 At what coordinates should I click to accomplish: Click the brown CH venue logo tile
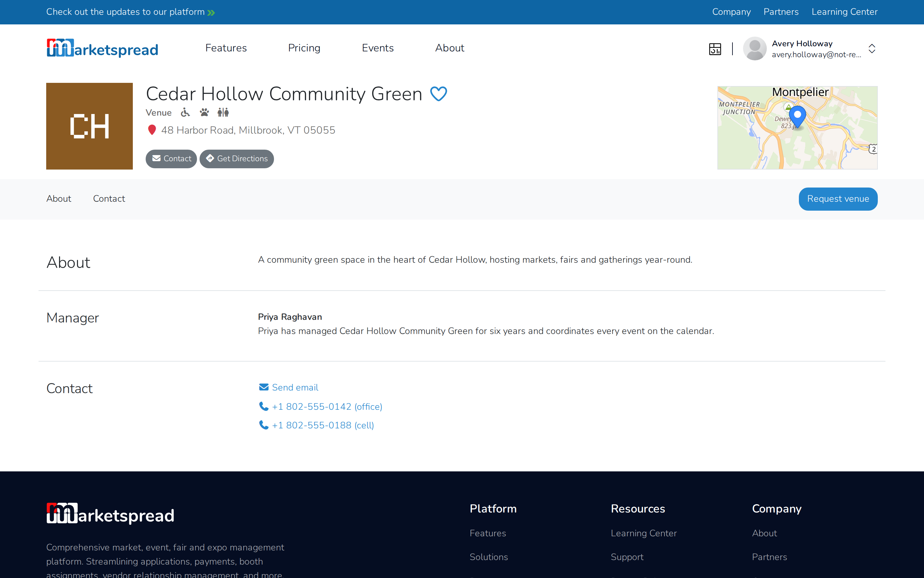pos(89,126)
